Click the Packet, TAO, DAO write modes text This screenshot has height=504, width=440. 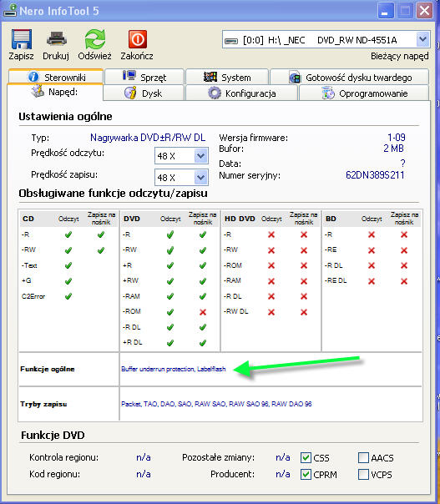216,404
